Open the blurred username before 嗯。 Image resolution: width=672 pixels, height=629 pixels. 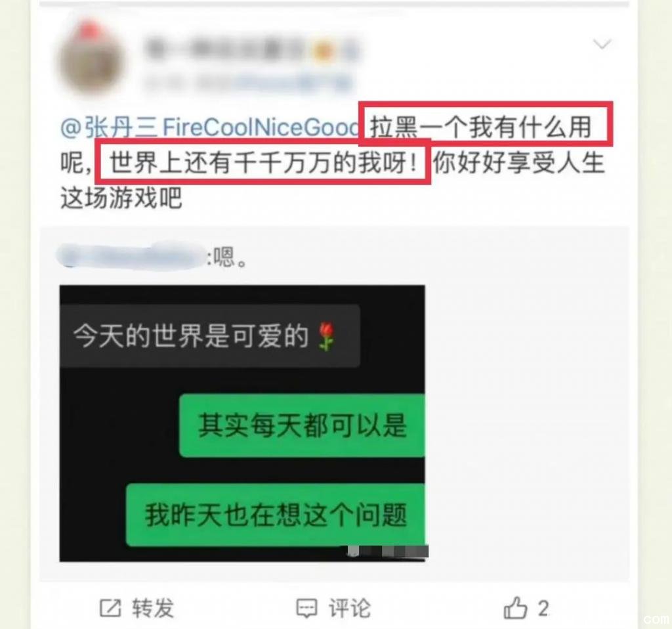131,256
